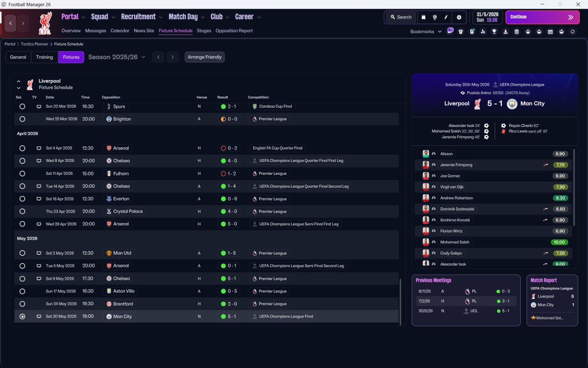Select the radio button for the Everton fixture
588x368 pixels.
click(23, 199)
